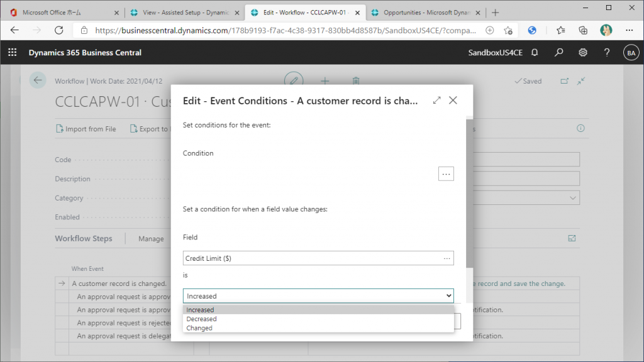Open notifications bell in Business Central header
Screen dimensions: 644x362
535,53
